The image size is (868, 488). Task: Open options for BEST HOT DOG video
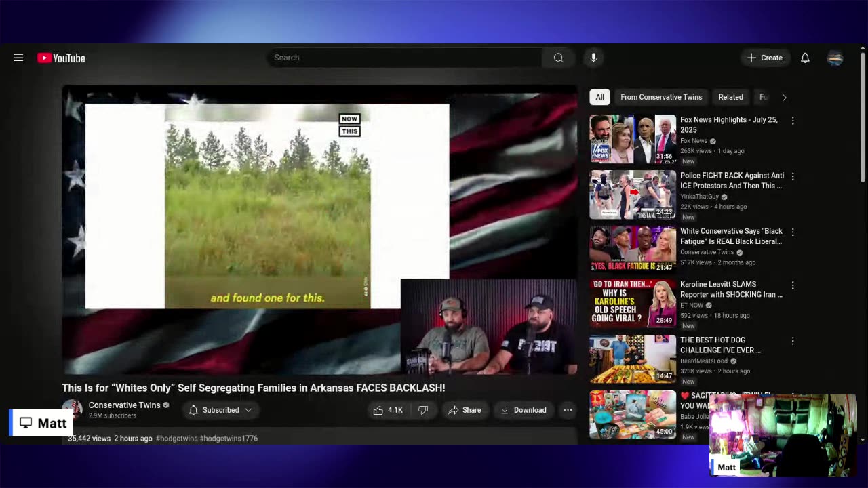click(793, 341)
